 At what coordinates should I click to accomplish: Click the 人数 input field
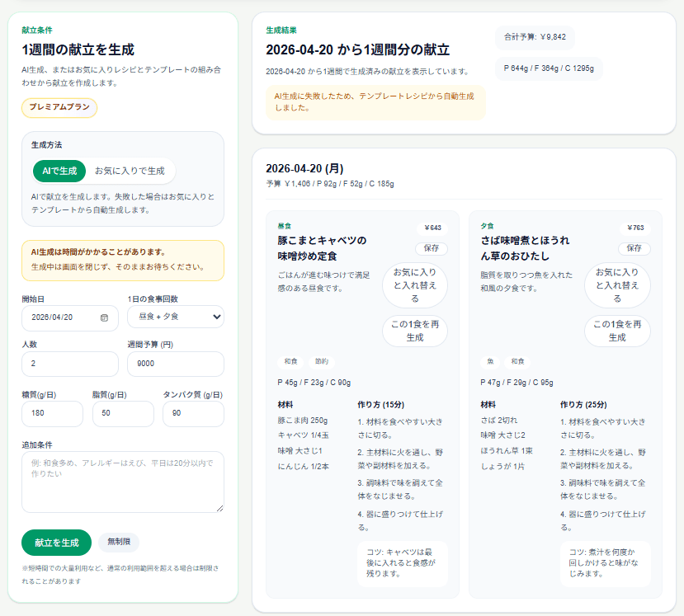click(x=69, y=364)
